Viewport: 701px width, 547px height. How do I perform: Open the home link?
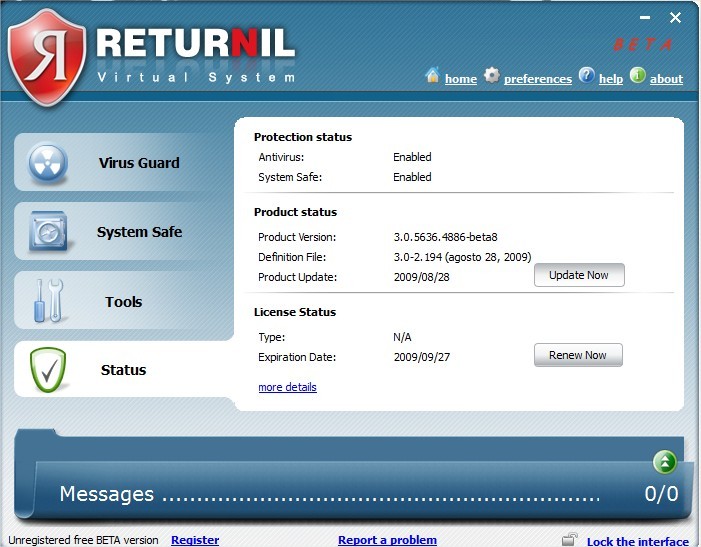coord(461,79)
